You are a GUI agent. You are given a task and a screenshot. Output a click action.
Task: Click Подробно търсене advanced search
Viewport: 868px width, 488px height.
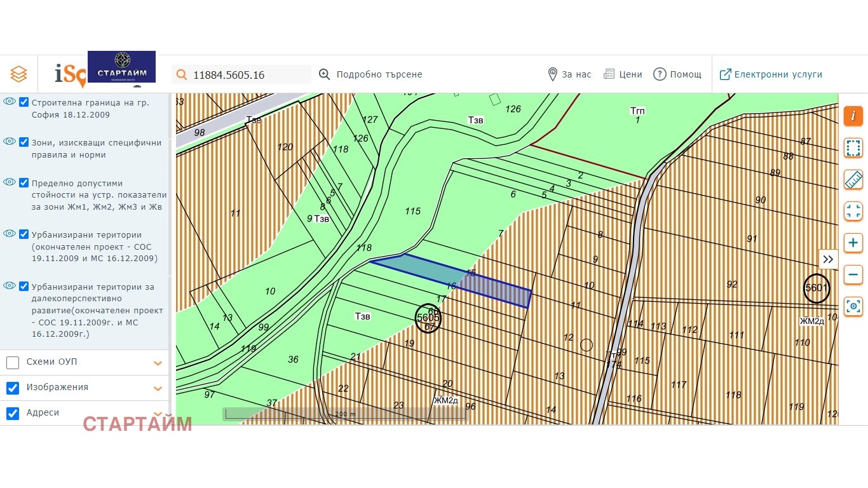pos(370,74)
